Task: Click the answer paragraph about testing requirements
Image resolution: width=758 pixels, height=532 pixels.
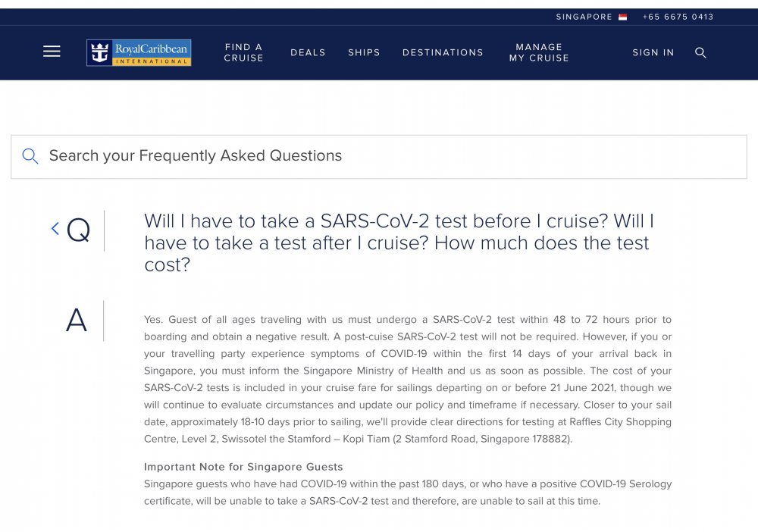Action: tap(408, 380)
